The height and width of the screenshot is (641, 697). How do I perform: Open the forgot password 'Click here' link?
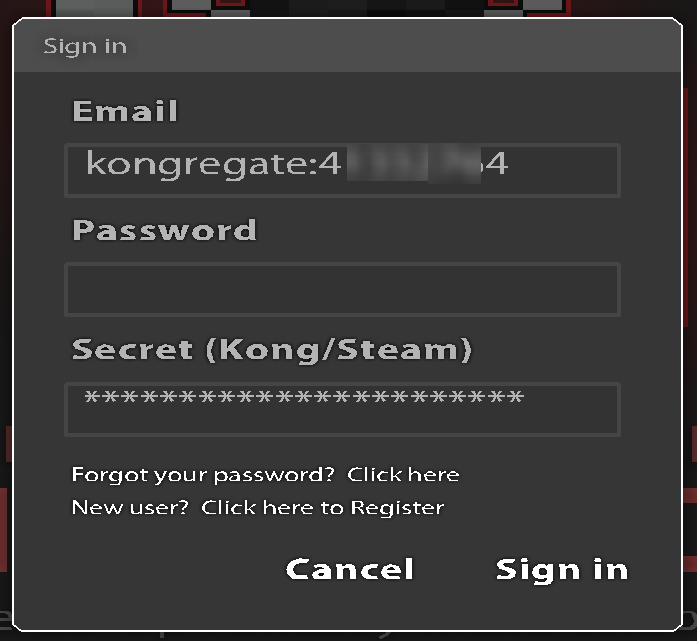click(403, 475)
